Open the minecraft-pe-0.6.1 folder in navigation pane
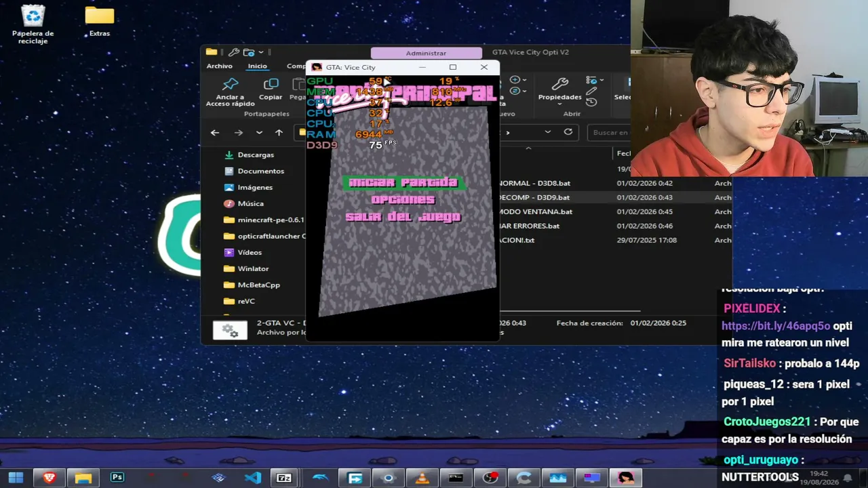868x488 pixels. pos(264,220)
